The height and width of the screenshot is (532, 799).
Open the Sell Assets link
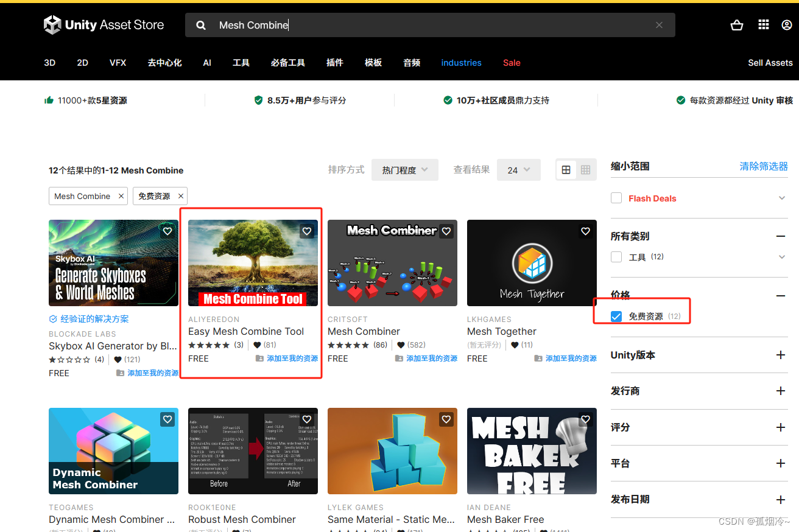click(770, 63)
